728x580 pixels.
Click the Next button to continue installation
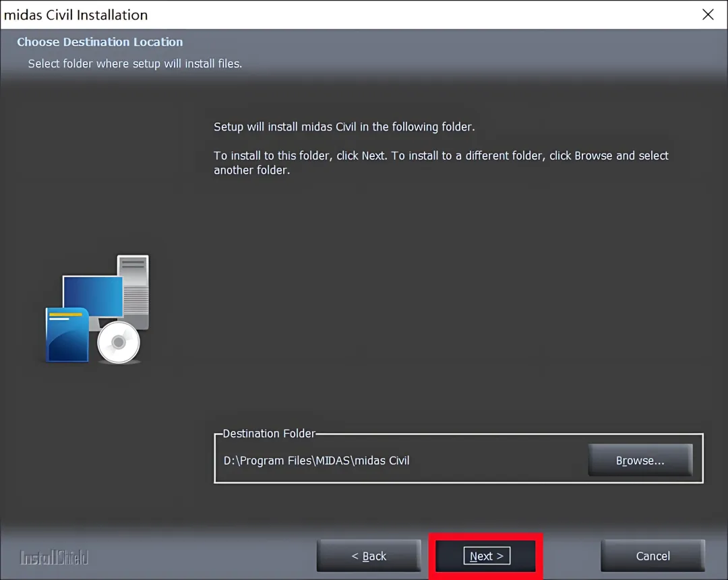tap(485, 556)
